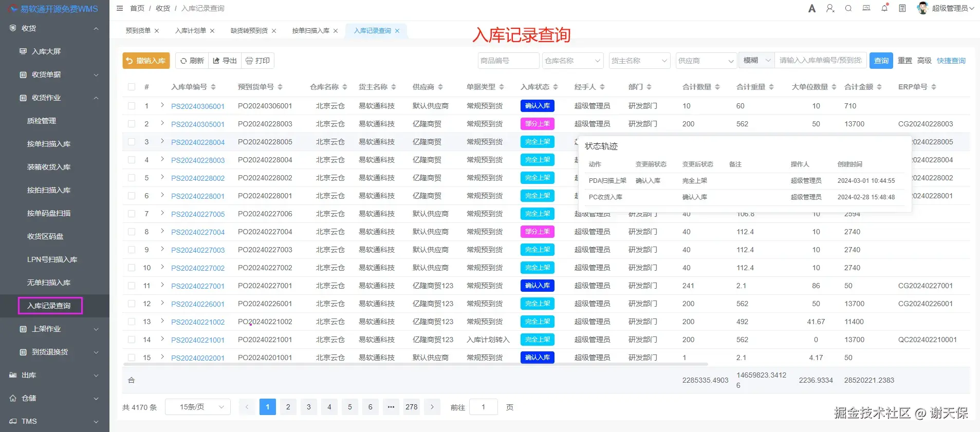Sort by ERP单号 column arrows

pyautogui.click(x=934, y=87)
